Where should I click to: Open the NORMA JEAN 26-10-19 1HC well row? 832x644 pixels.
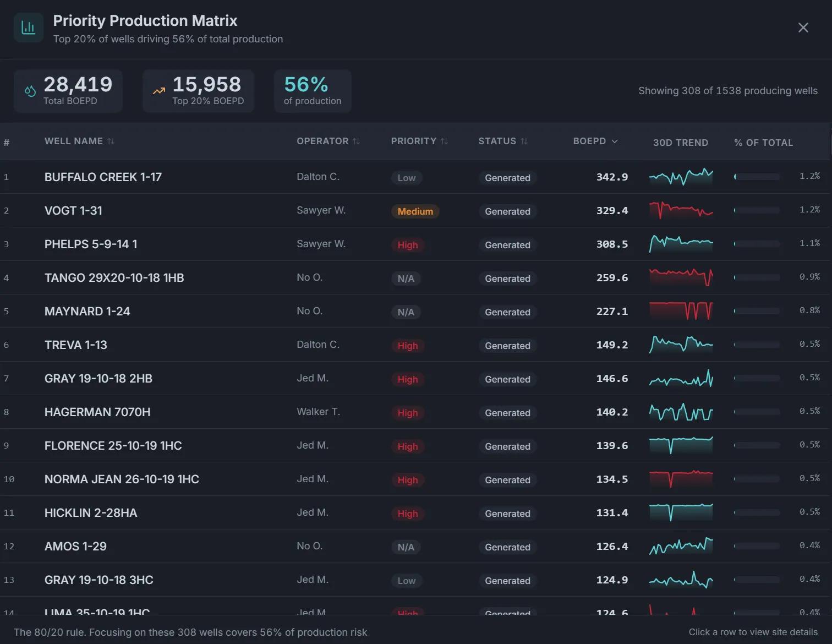(416, 479)
